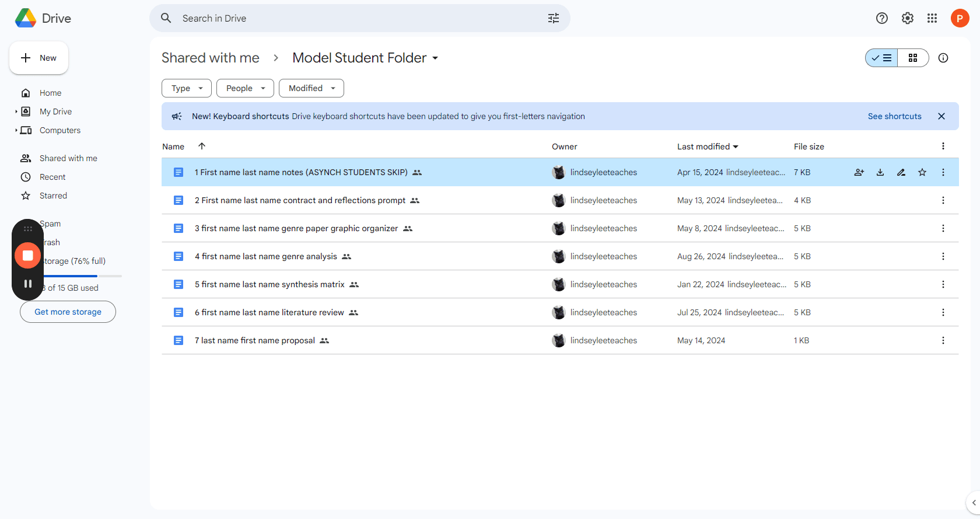Download the highlighted notes file
This screenshot has width=980, height=519.
(880, 172)
